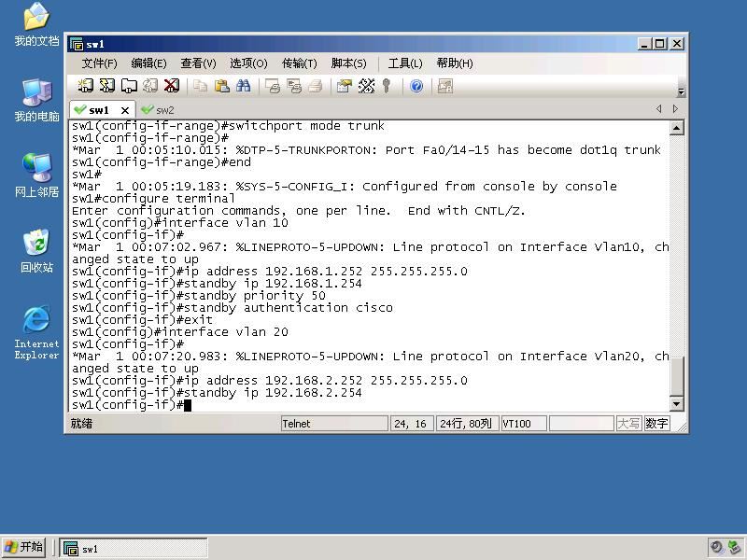The image size is (747, 560).
Task: Switch to the sw2 session tab
Action: [159, 110]
